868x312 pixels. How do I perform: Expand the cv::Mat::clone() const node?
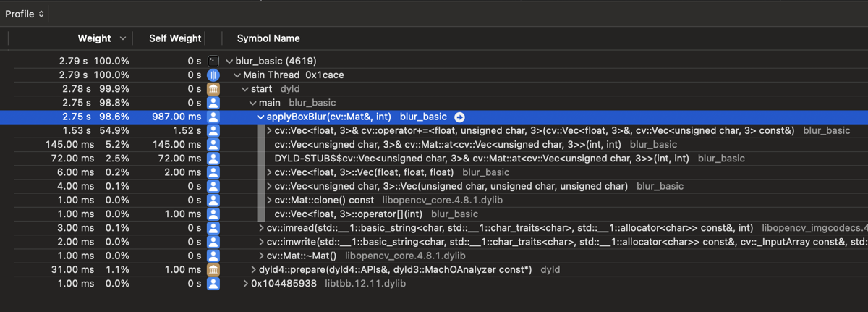coord(269,201)
